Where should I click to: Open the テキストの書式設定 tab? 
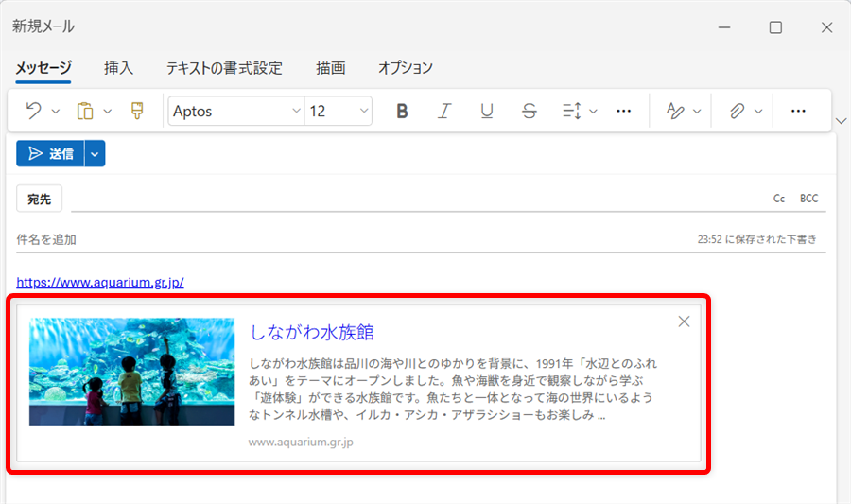[x=224, y=68]
